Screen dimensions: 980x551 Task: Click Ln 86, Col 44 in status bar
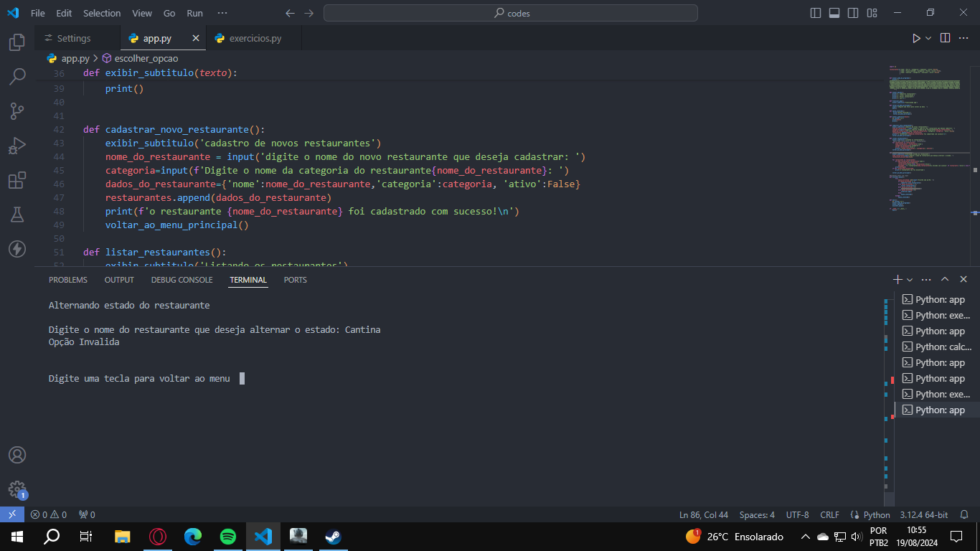pos(704,514)
